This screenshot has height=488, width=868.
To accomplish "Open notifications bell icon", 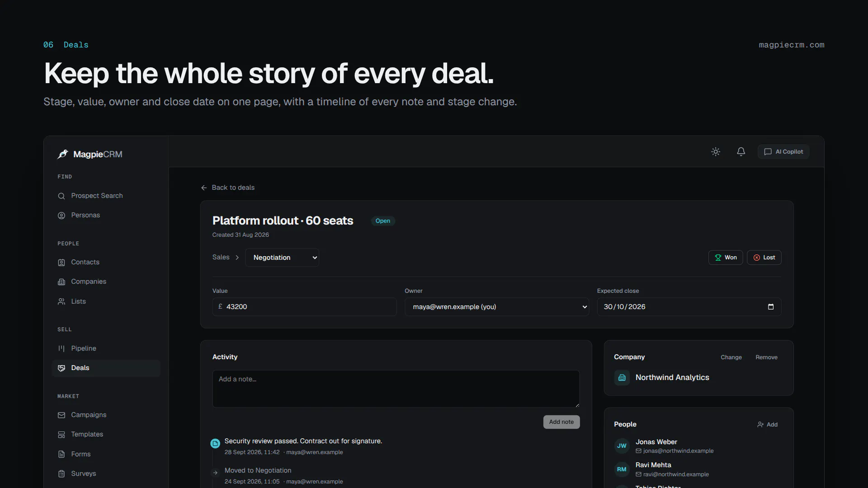I will click(741, 152).
